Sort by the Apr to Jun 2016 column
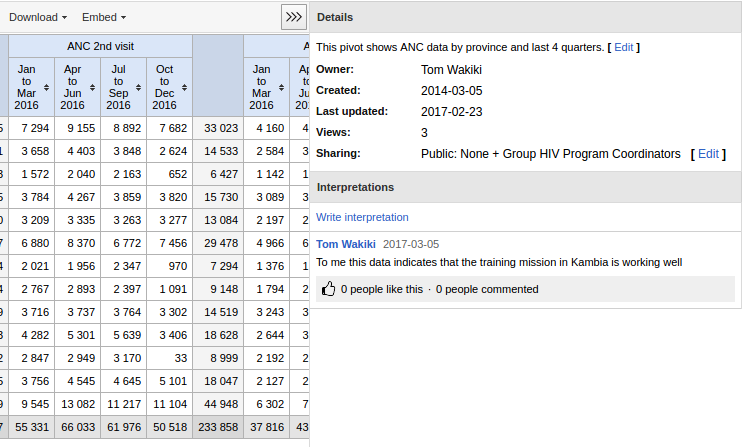 (x=76, y=87)
